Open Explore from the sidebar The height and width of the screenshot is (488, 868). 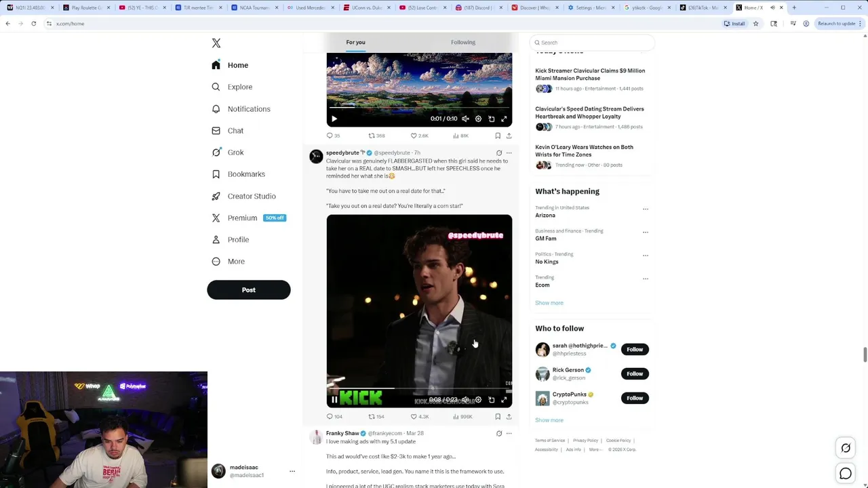232,87
